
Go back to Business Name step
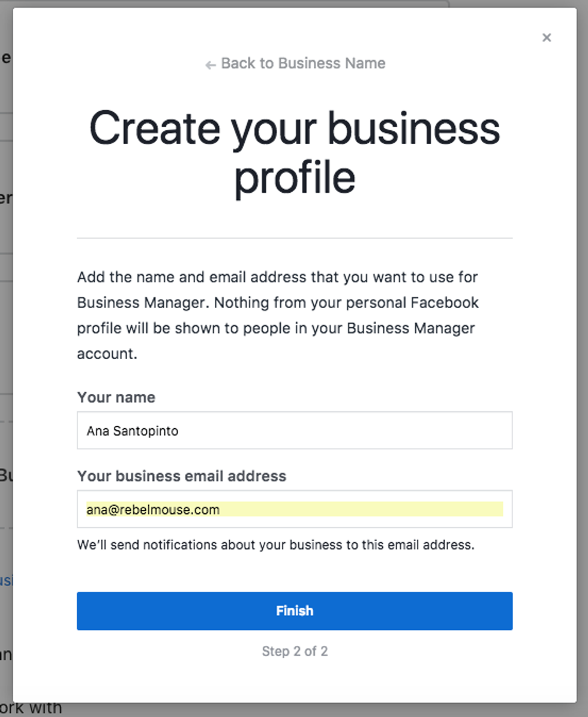pos(302,64)
